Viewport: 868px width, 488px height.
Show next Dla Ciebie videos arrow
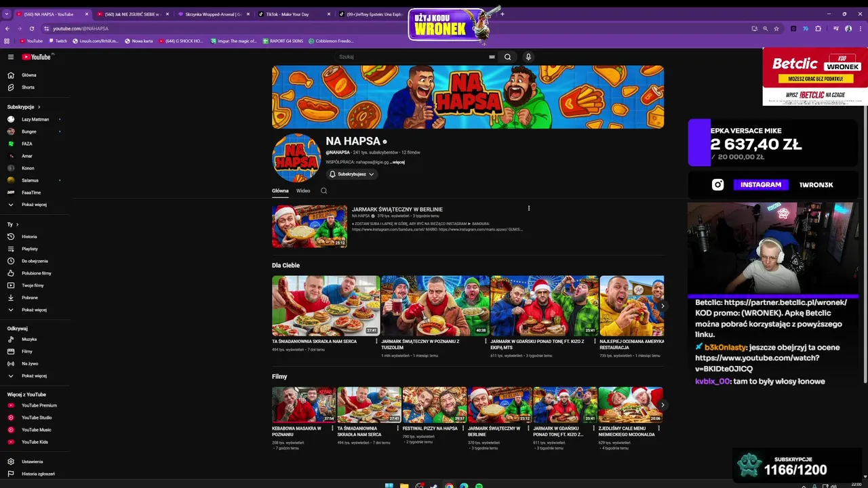coord(663,306)
